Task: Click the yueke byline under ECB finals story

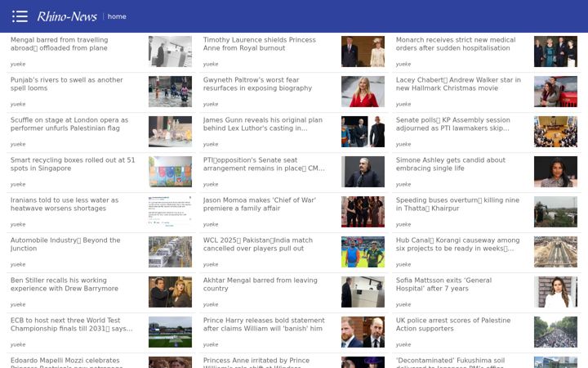Action: (18, 345)
